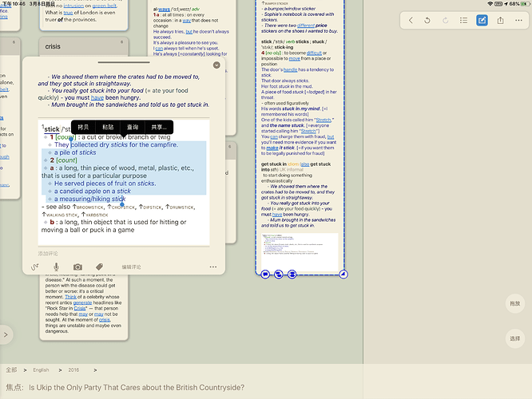Click the thumbnail image on selected card

click(300, 251)
